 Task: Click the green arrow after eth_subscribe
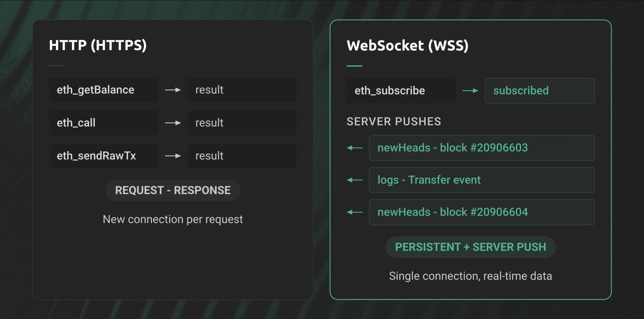click(x=470, y=91)
